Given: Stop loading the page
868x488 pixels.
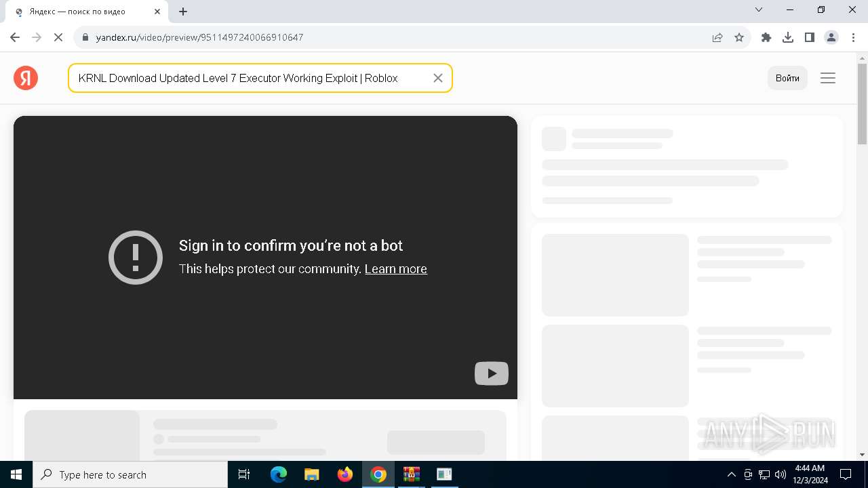Looking at the screenshot, I should coord(58,37).
